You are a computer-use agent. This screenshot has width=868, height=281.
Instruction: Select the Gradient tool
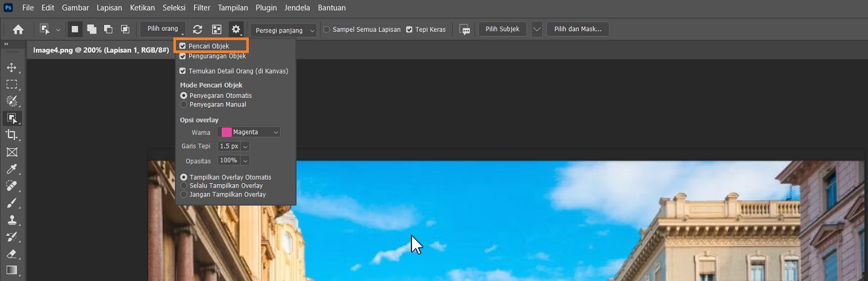point(12,270)
